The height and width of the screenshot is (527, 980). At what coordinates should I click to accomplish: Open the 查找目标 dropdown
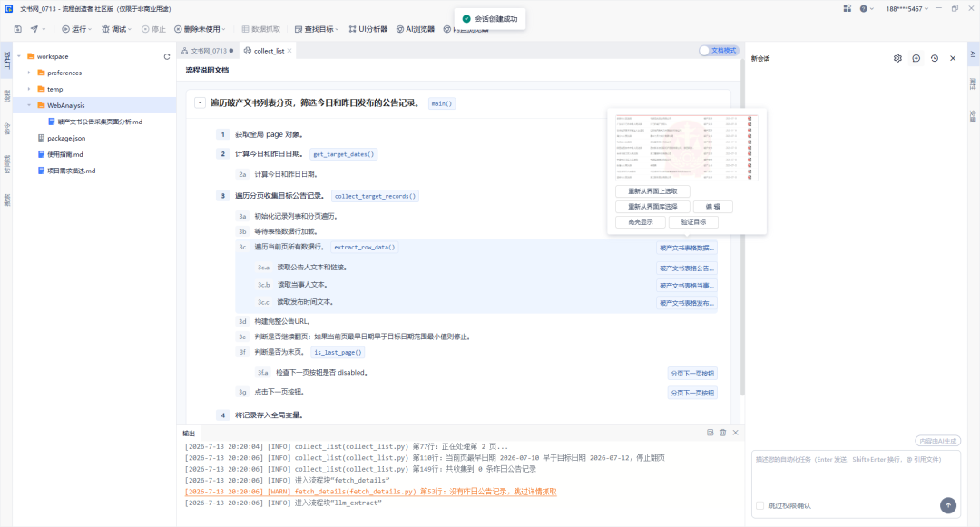pos(317,29)
